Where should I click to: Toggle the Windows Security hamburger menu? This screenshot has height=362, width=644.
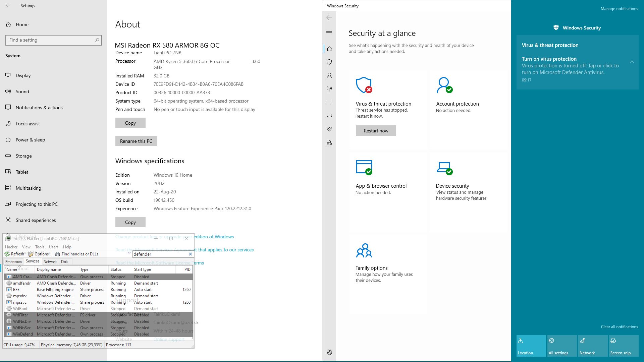point(329,33)
